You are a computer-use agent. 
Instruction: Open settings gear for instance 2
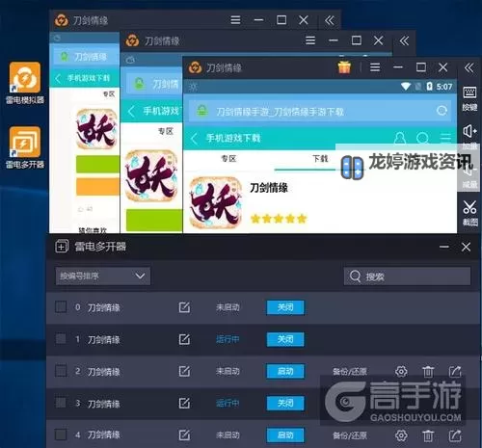point(401,372)
